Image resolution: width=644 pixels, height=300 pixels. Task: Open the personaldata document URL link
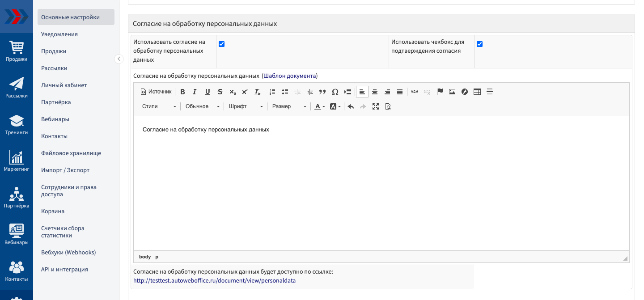point(214,281)
